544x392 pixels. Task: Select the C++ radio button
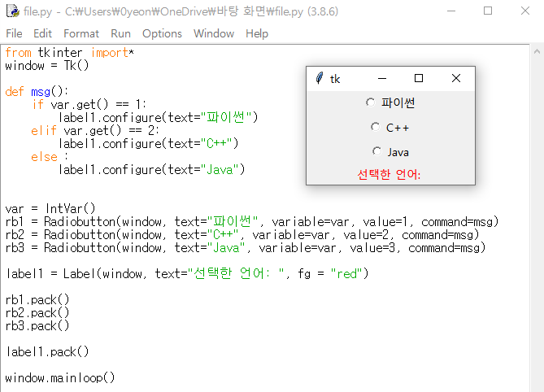(375, 127)
